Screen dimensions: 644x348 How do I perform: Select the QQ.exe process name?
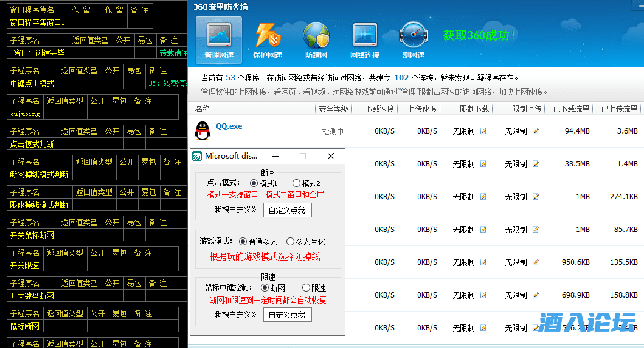point(229,126)
